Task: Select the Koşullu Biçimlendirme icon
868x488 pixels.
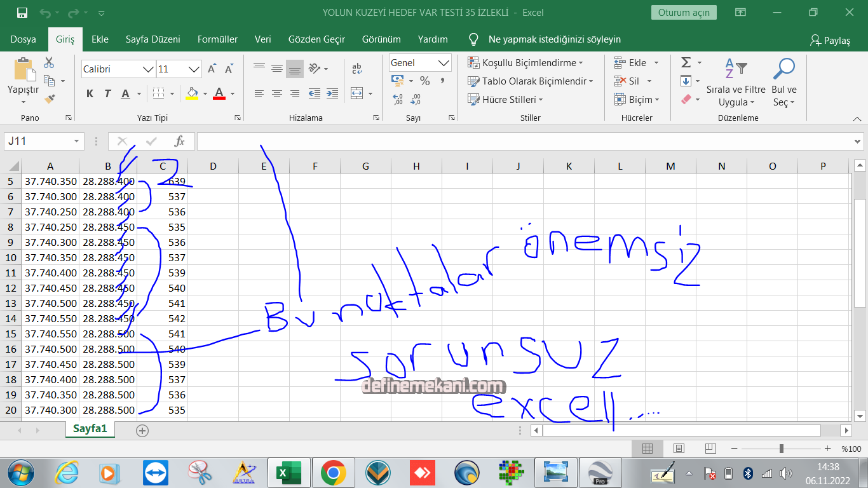Action: (x=474, y=62)
